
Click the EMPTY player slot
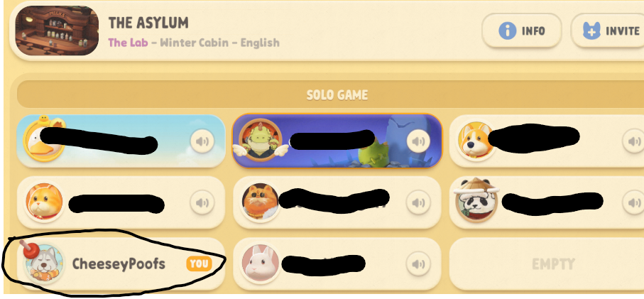(547, 264)
